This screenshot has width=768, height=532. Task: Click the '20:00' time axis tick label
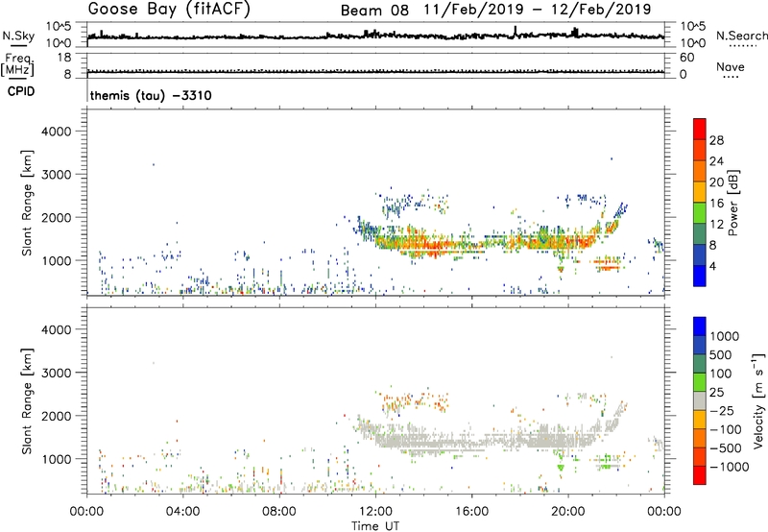click(567, 512)
